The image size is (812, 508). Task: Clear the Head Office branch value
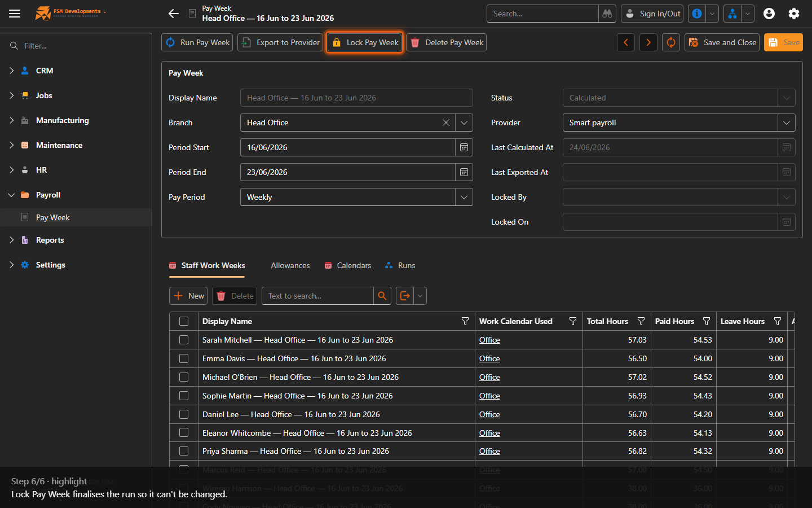tap(446, 122)
